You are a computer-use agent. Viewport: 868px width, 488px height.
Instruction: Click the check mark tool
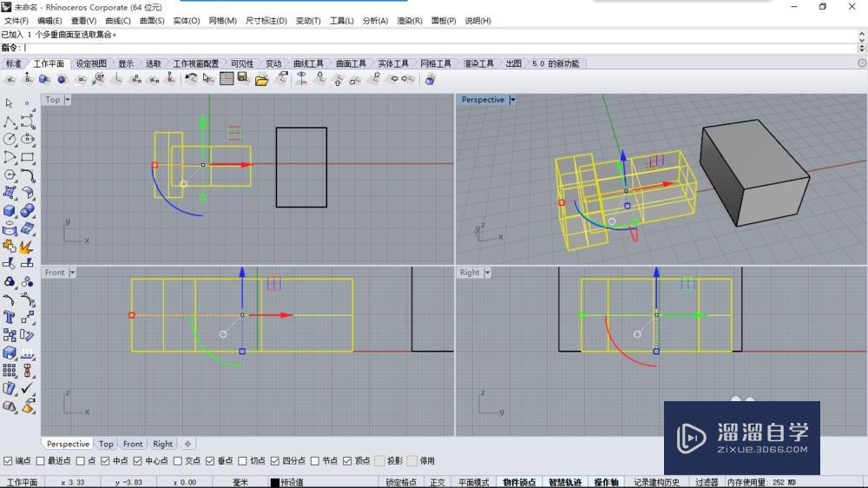(28, 388)
